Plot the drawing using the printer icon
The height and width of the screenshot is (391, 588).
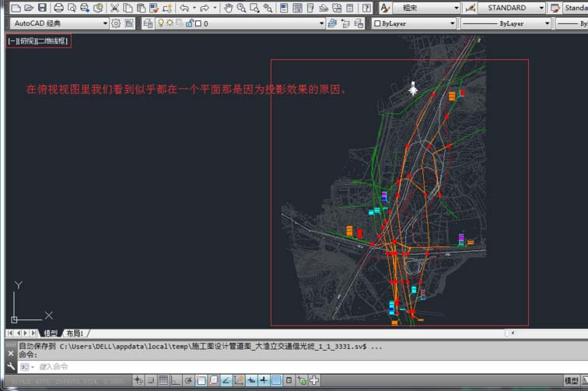[58, 8]
